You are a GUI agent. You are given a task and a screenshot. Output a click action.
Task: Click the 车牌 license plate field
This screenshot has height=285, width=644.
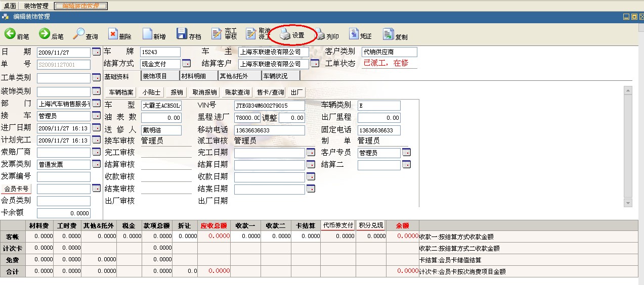(160, 52)
